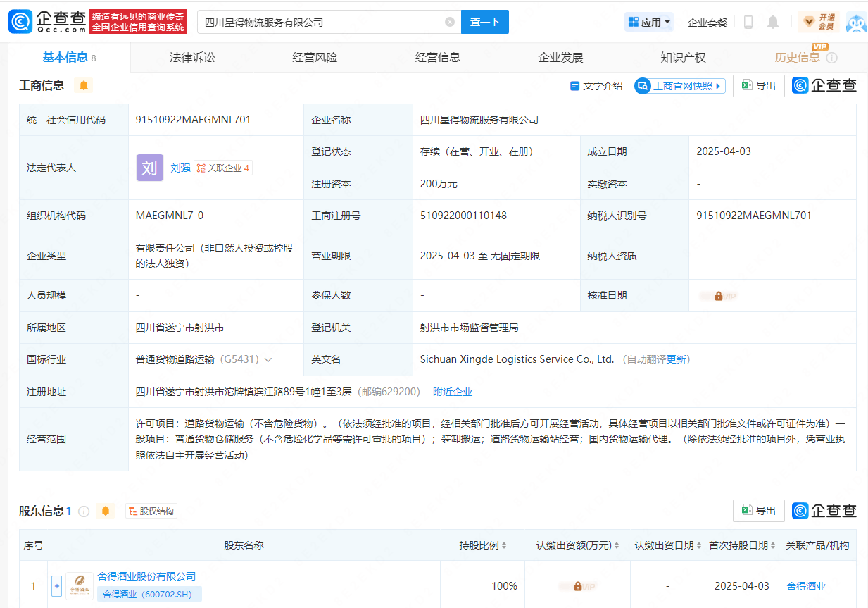Open the 文字介绍 text introduction
Screen dimensions: 868x608
(596, 86)
